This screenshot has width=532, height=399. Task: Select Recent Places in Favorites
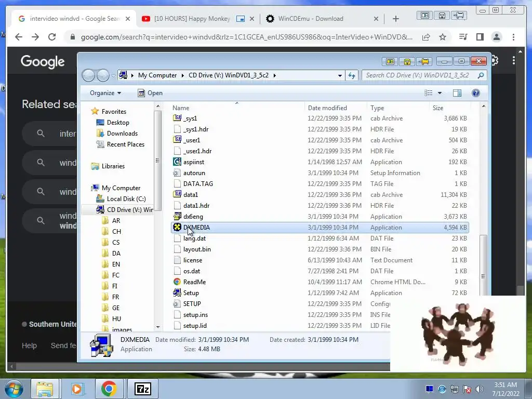126,144
